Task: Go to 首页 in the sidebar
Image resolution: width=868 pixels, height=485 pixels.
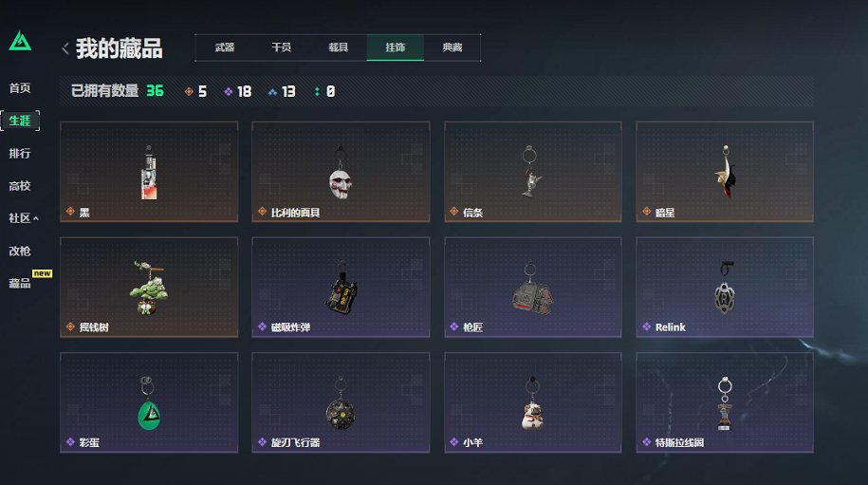Action: pos(20,88)
